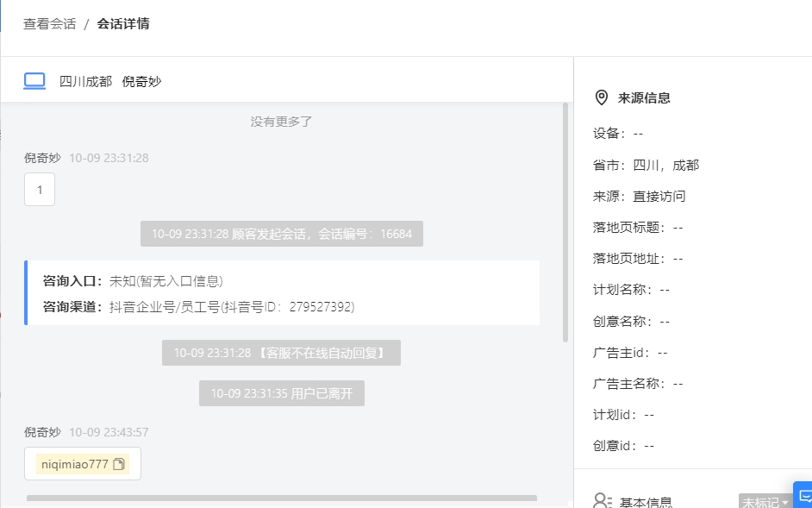Click the 计划id row
Viewport: 812px width, 508px height.
[623, 415]
